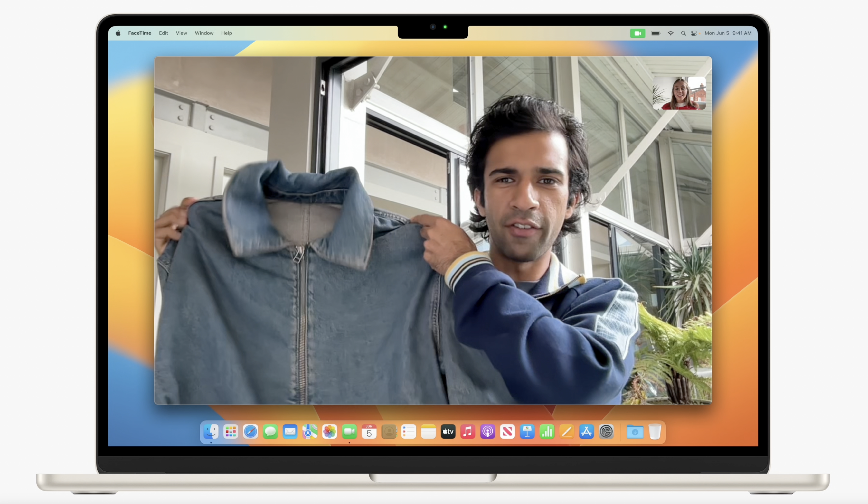Expand the Window menu
Viewport: 868px width, 504px height.
click(204, 33)
